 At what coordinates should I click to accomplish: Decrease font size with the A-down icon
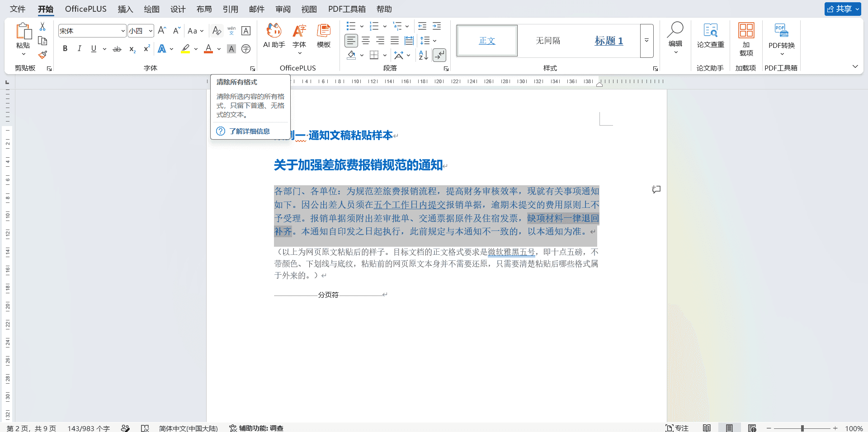pyautogui.click(x=177, y=31)
